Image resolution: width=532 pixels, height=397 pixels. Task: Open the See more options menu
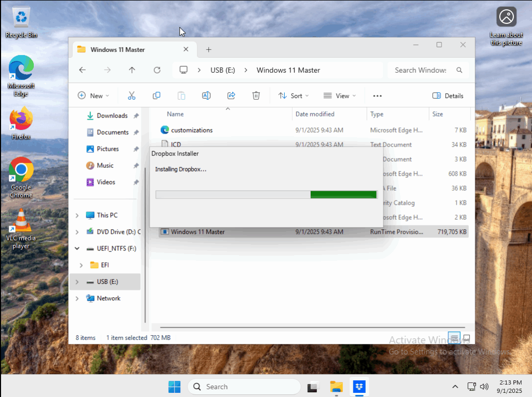point(378,96)
